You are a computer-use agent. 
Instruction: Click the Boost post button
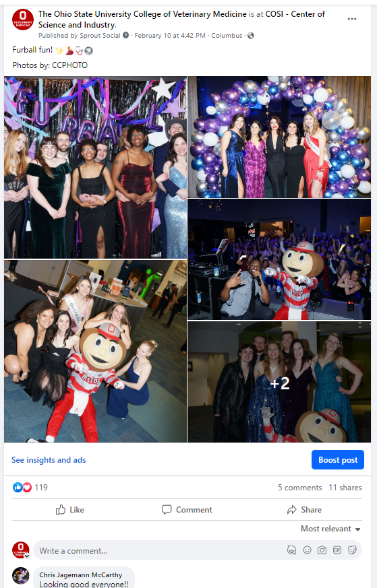338,460
